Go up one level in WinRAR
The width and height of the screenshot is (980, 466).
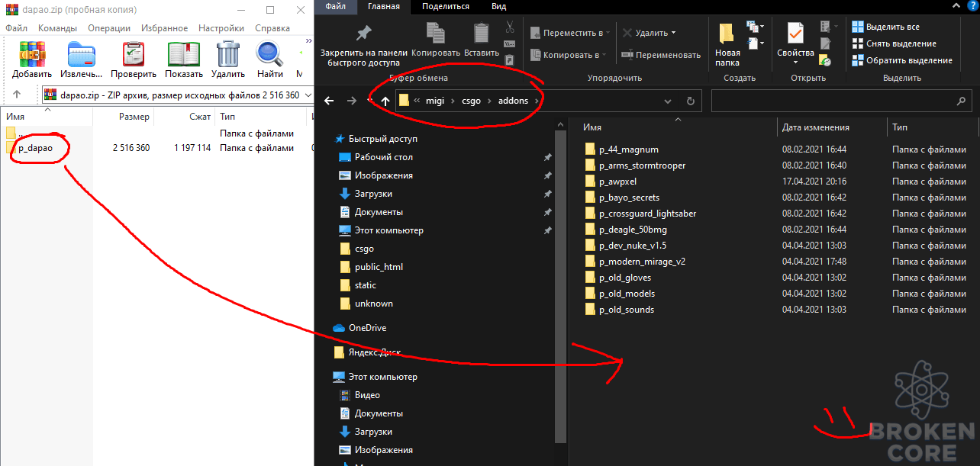[17, 95]
